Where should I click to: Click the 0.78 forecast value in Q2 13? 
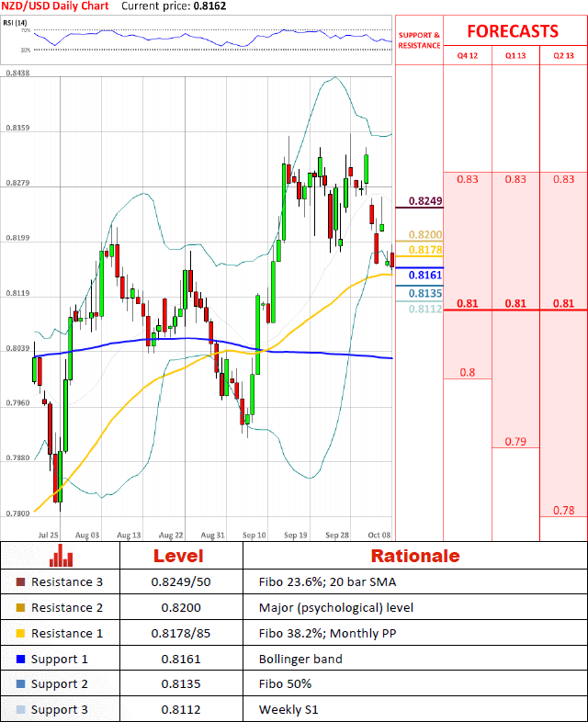[x=564, y=510]
